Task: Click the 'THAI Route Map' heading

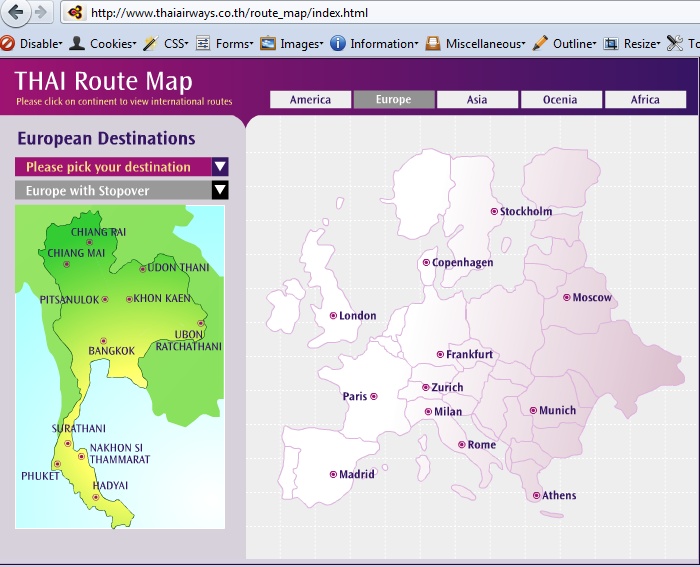Action: point(104,81)
